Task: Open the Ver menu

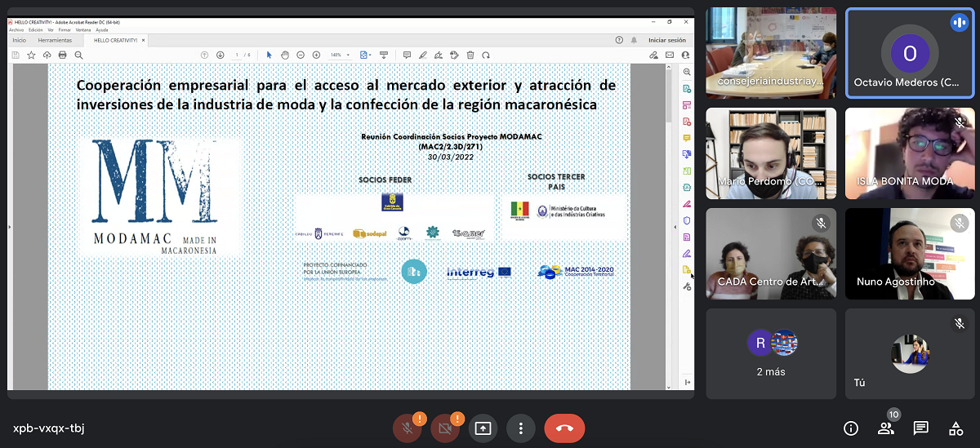Action: 51,29
